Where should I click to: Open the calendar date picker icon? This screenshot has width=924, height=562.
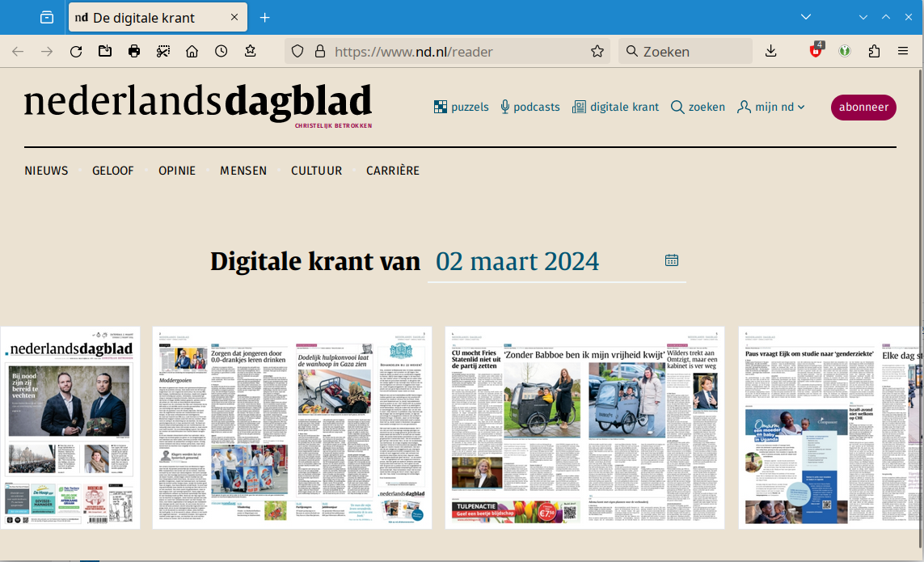coord(672,260)
